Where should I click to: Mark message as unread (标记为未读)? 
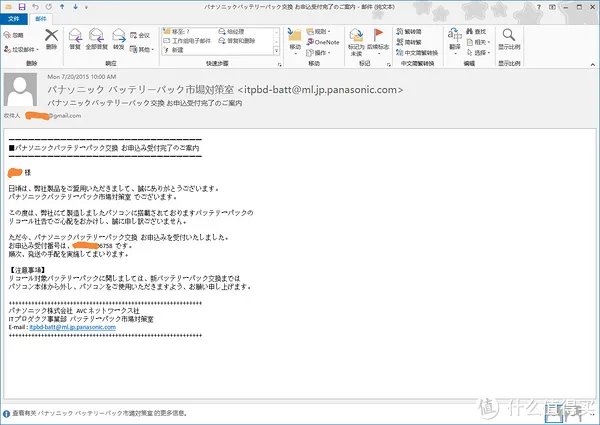pyautogui.click(x=356, y=42)
